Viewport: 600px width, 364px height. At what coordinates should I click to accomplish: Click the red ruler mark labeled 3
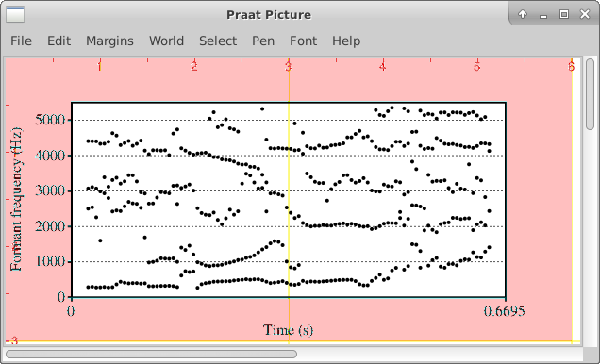click(x=288, y=67)
